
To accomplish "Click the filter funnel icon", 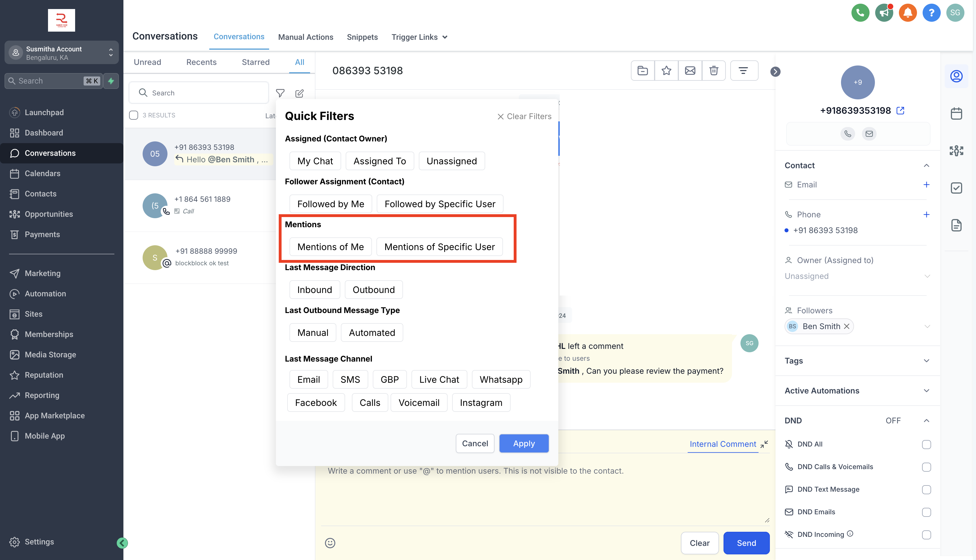I will [280, 93].
